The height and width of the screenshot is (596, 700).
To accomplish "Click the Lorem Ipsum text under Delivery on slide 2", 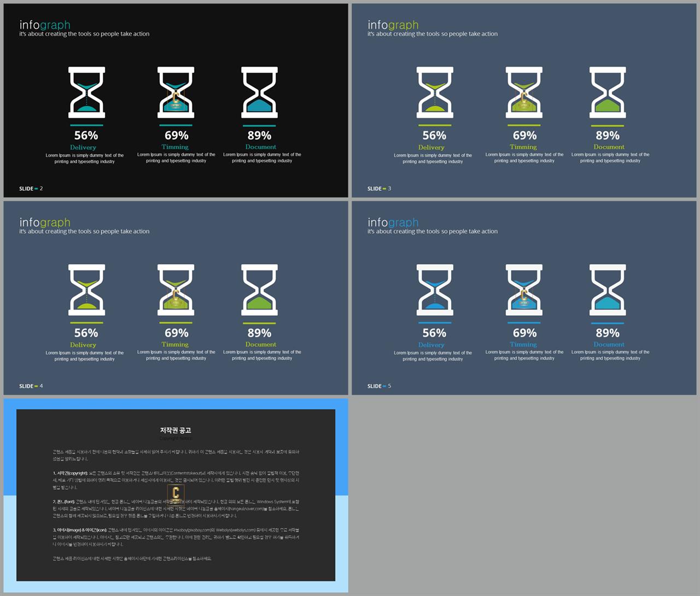I will (85, 158).
